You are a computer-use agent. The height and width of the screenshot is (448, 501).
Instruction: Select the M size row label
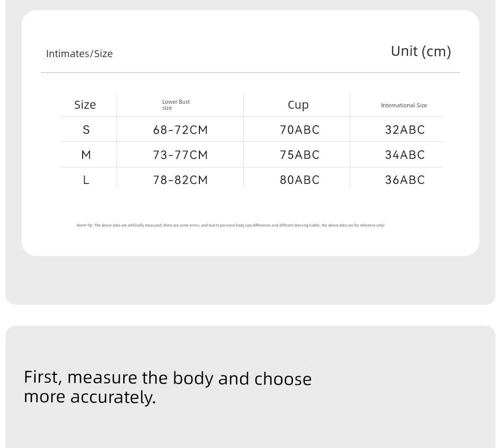pyautogui.click(x=86, y=155)
